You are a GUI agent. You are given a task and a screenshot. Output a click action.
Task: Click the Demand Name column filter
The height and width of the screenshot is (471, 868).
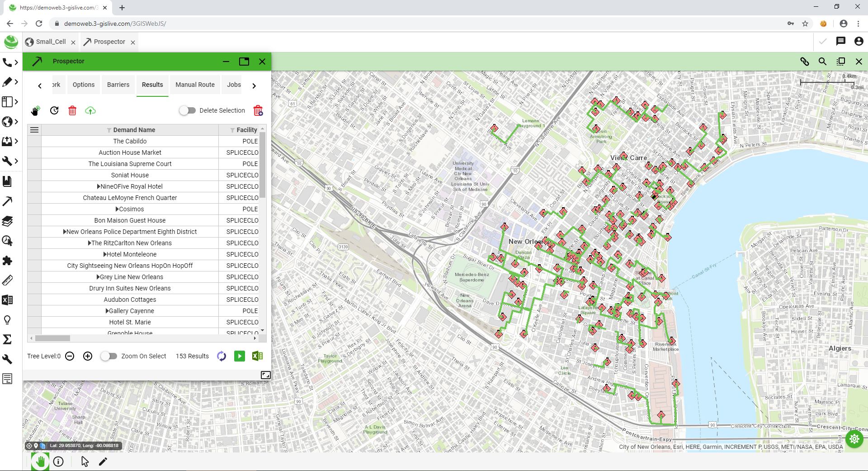tap(108, 130)
